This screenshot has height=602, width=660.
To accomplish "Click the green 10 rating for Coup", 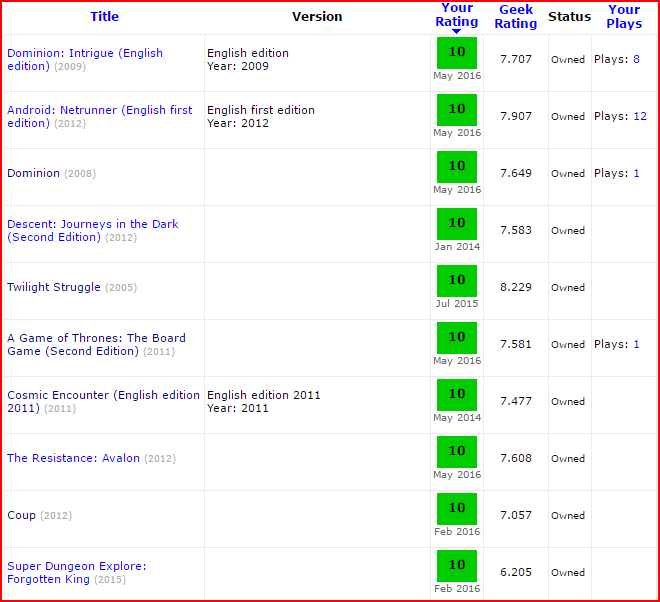I will [x=457, y=509].
